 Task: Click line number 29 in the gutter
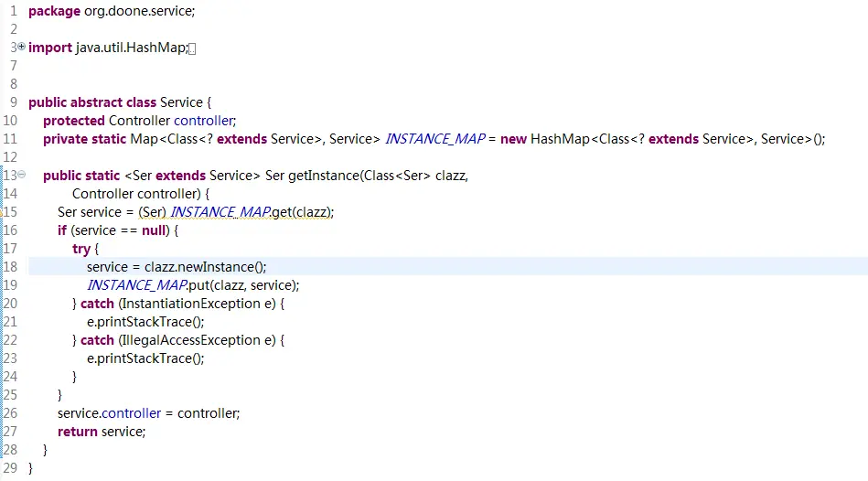coord(10,467)
